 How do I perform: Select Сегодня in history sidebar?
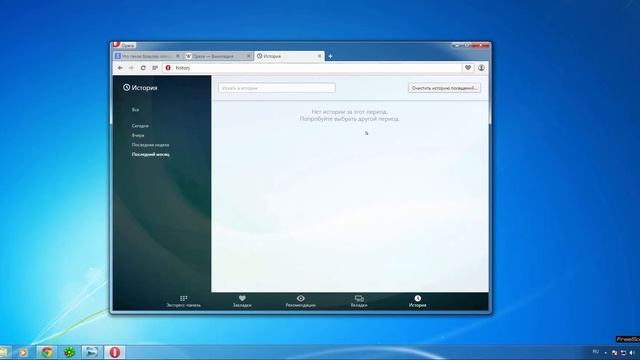pos(140,126)
